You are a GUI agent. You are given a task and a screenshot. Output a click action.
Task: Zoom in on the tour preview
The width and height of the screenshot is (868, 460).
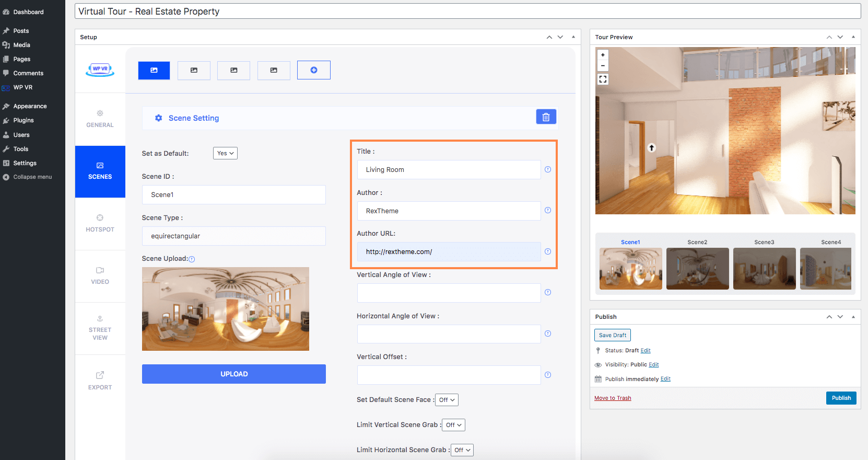(x=603, y=55)
